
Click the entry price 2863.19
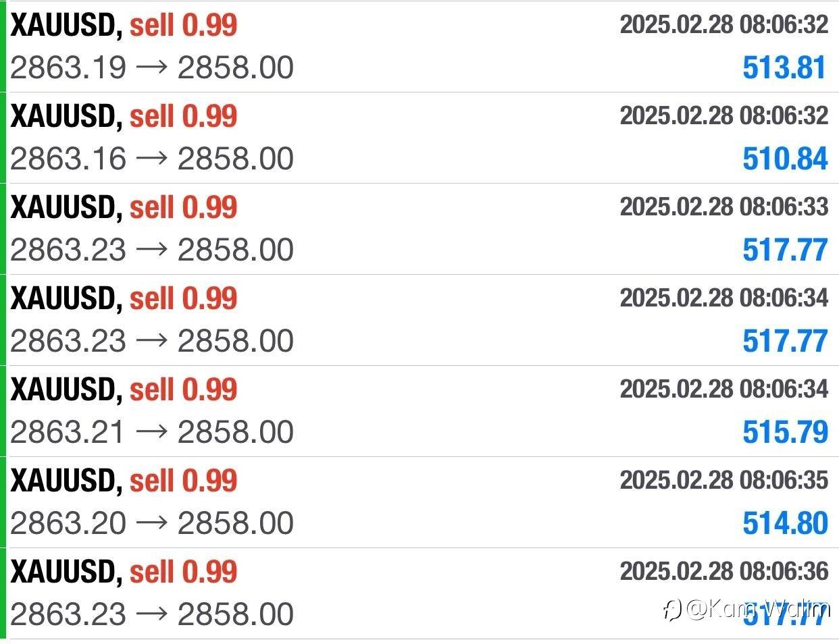[x=68, y=68]
